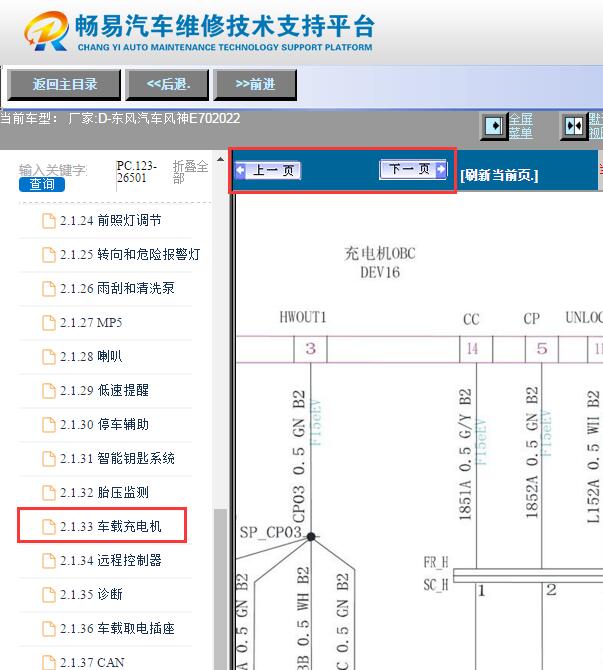Open 2.1.24 前照灯调节
The width and height of the screenshot is (603, 670).
tap(111, 220)
